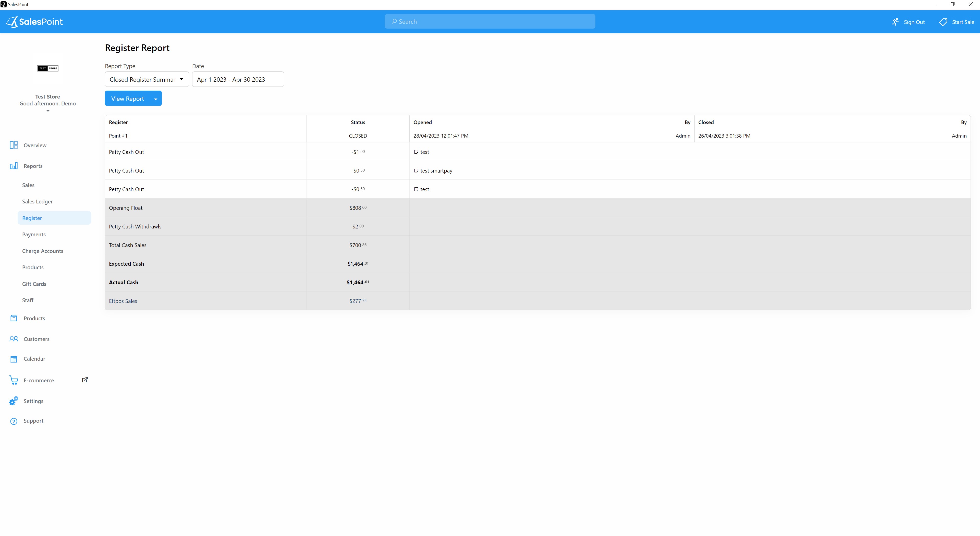The width and height of the screenshot is (980, 536).
Task: Expand the View Report split arrow
Action: [156, 99]
